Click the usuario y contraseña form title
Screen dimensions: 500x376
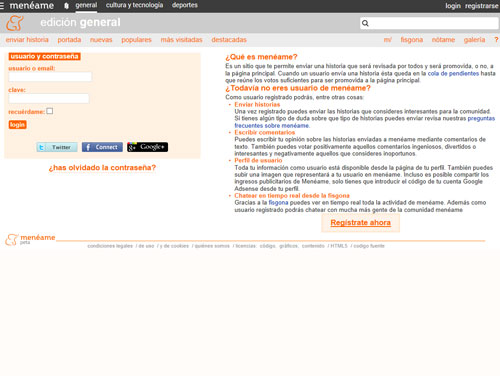(x=44, y=56)
